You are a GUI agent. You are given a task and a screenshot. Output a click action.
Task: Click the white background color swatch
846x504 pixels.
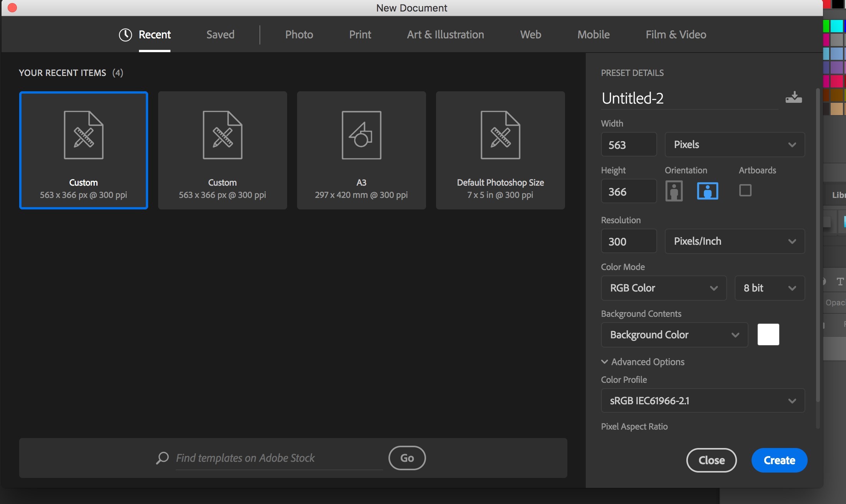click(x=768, y=334)
